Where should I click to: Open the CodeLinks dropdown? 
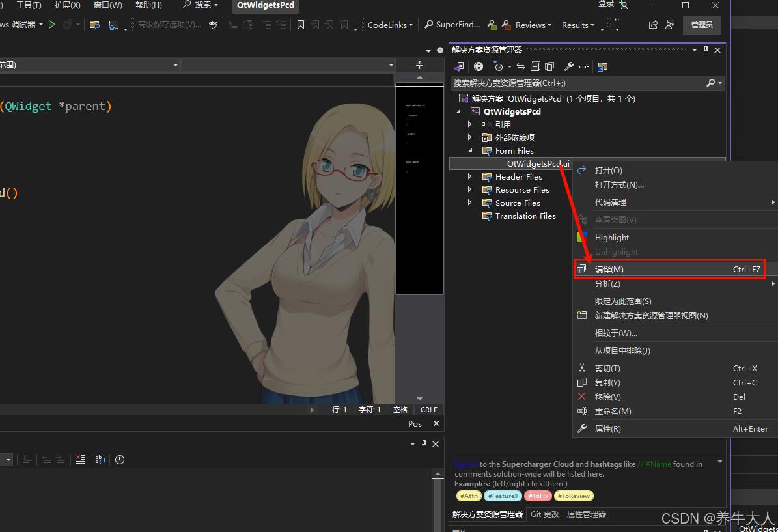coord(390,25)
